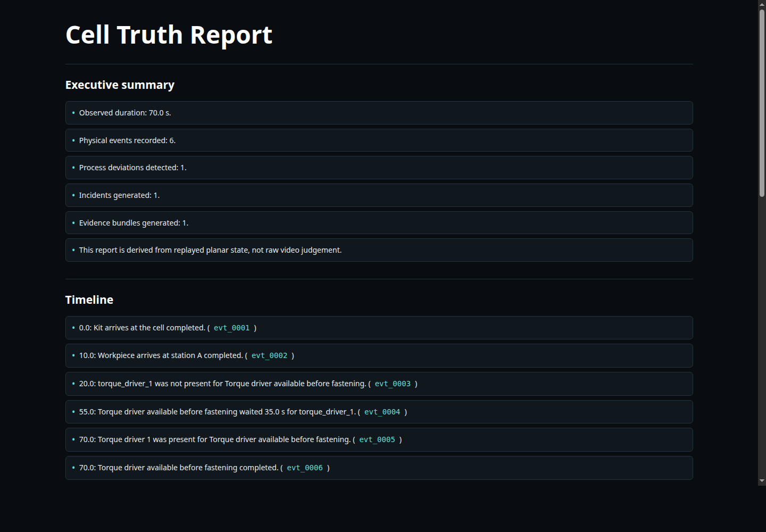This screenshot has width=766, height=532.
Task: Click the 'before fastening completed' timeline entry
Action: click(x=379, y=468)
